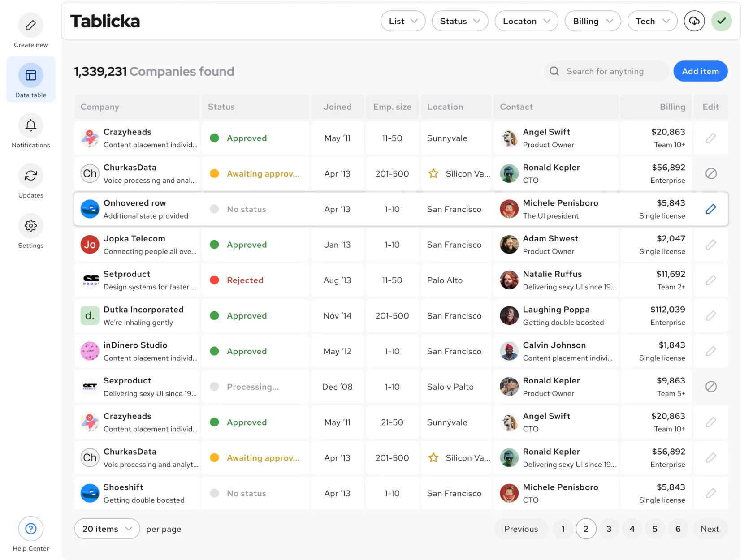Click blue edit pencil on Onhovered row
The height and width of the screenshot is (560, 753).
click(x=710, y=209)
